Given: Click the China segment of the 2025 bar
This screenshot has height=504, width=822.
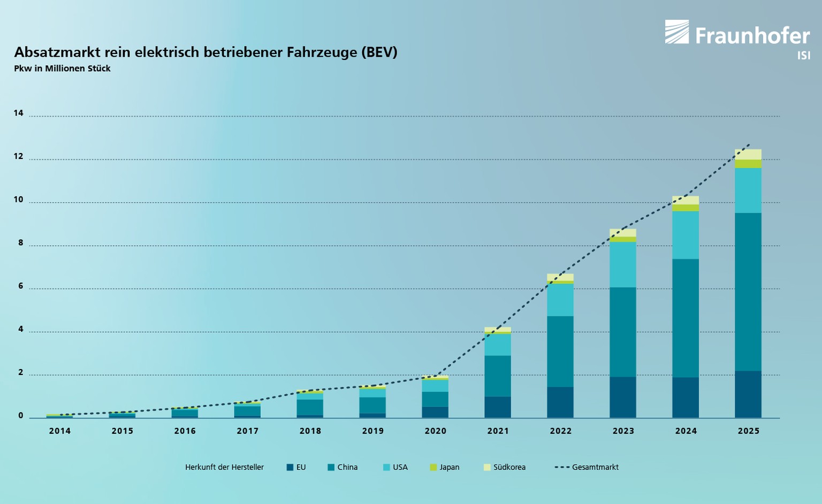Looking at the screenshot, I should [748, 292].
